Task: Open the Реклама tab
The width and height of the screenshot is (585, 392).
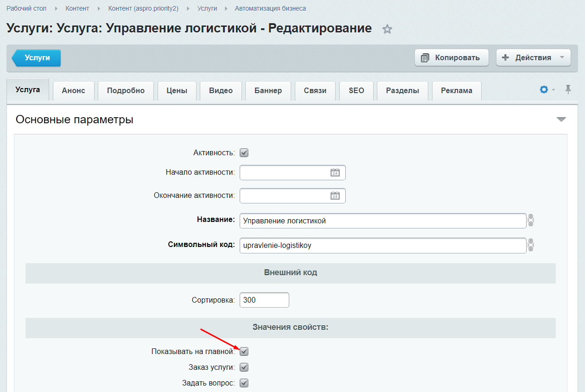Action: point(457,91)
